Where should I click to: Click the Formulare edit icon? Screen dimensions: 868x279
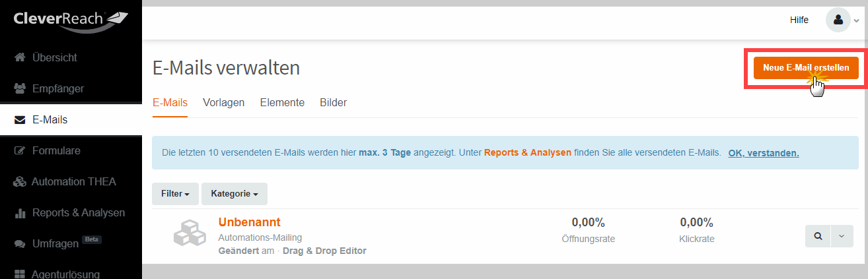tap(20, 151)
